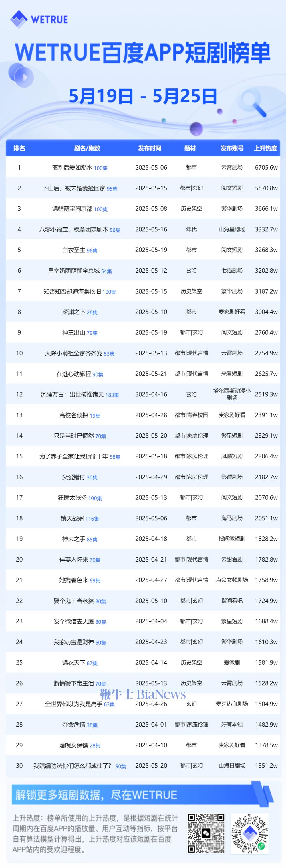Select the title 锦鲤萌宝闹京都

(72, 208)
